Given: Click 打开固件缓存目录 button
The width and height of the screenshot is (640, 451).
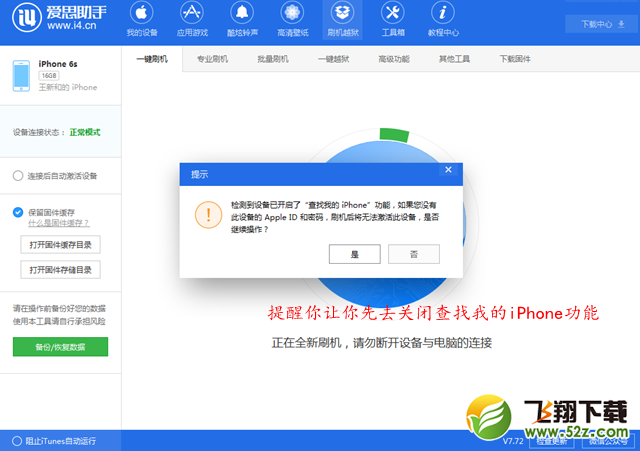Looking at the screenshot, I should [x=60, y=245].
